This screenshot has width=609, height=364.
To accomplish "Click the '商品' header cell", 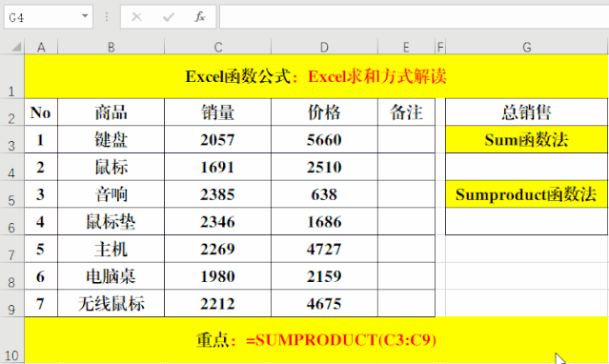I will click(x=112, y=112).
